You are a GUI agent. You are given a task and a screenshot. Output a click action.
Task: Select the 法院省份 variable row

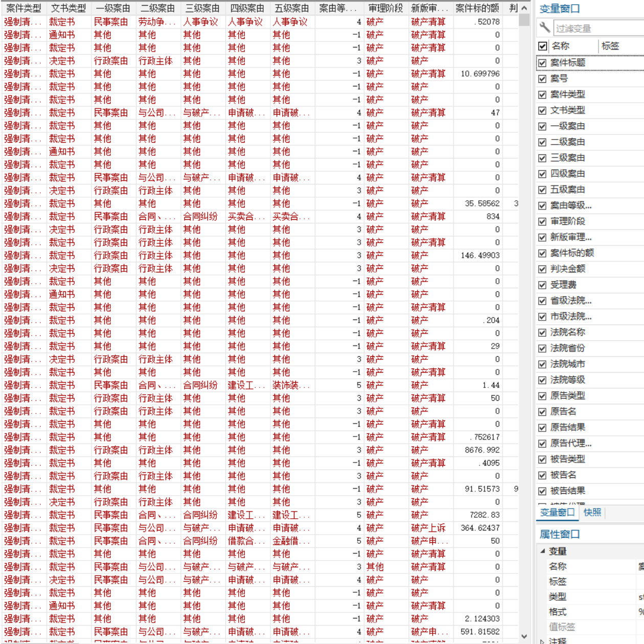click(x=590, y=348)
